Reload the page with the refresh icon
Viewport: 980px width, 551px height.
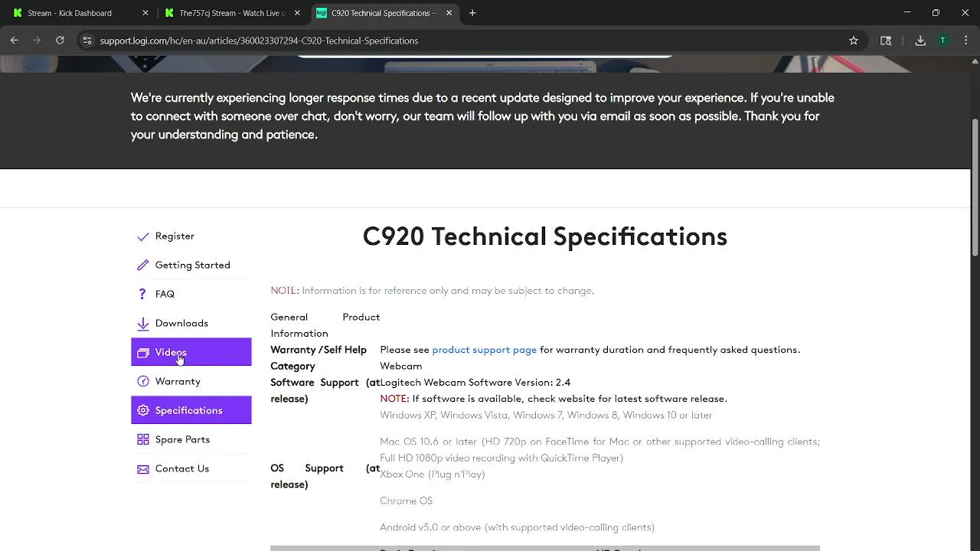60,41
